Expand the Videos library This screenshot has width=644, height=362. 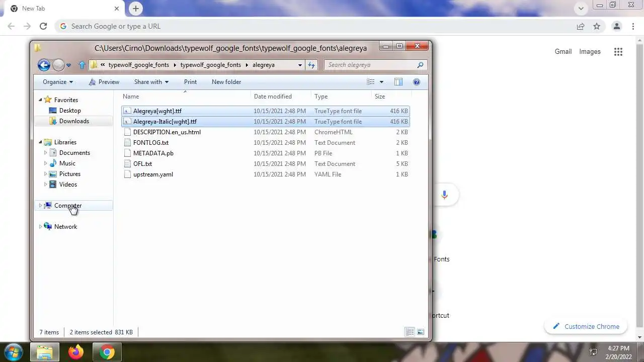pyautogui.click(x=45, y=185)
